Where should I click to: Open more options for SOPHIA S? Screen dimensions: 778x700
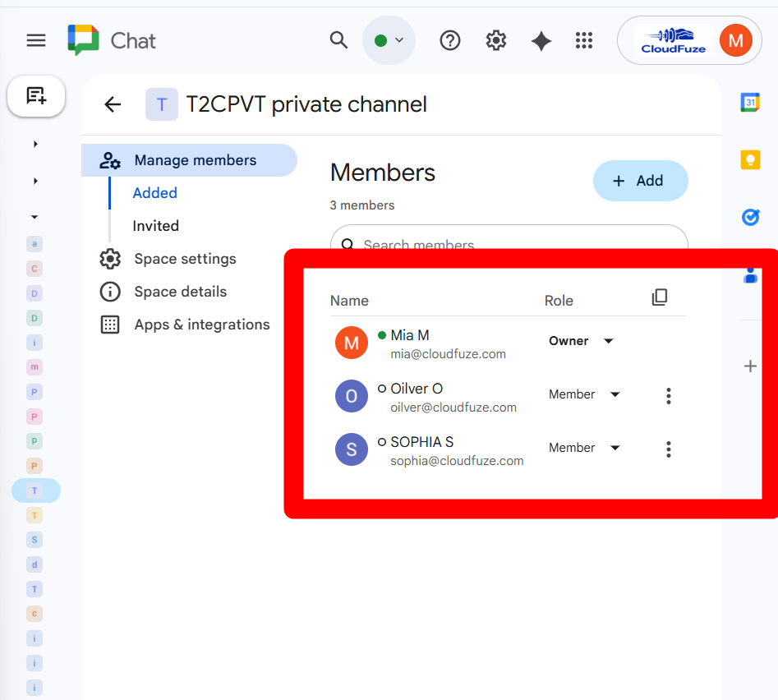669,449
